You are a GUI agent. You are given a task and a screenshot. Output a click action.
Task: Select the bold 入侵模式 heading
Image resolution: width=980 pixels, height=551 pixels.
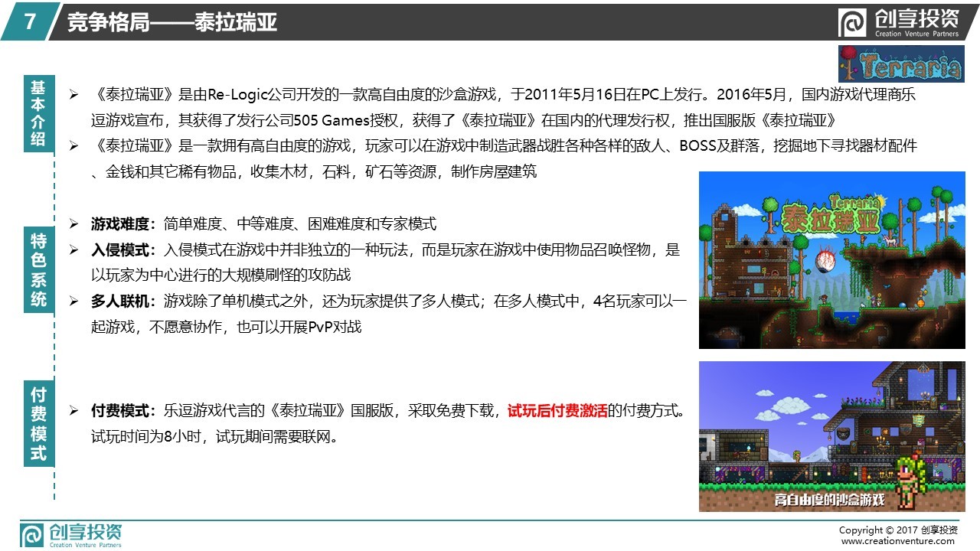pyautogui.click(x=121, y=249)
